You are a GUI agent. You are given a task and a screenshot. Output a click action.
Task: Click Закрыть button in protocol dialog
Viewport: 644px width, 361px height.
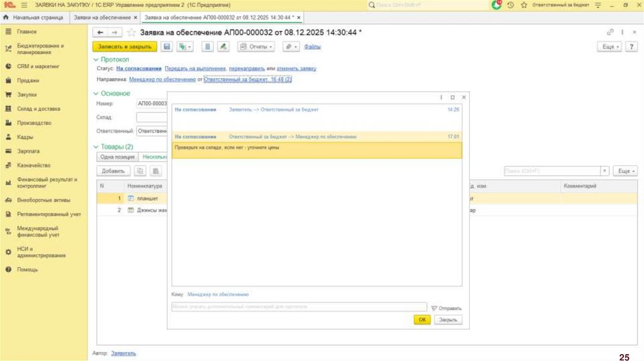(x=448, y=320)
